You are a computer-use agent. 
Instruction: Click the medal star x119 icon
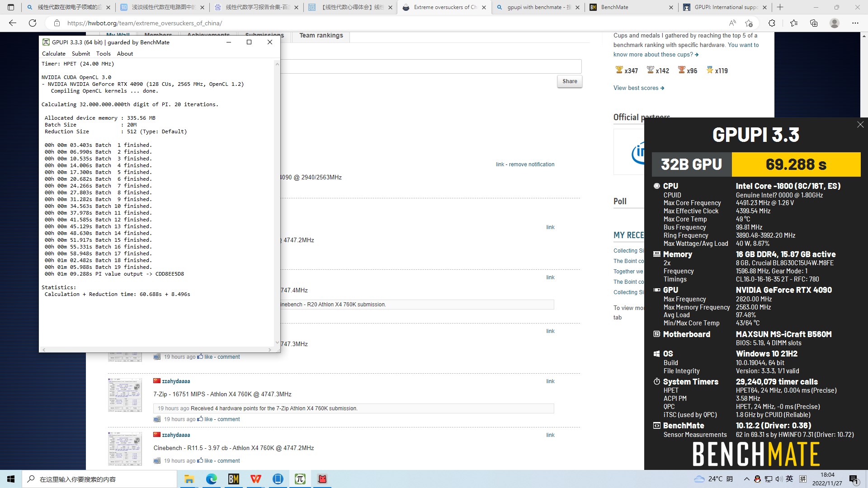pos(710,70)
